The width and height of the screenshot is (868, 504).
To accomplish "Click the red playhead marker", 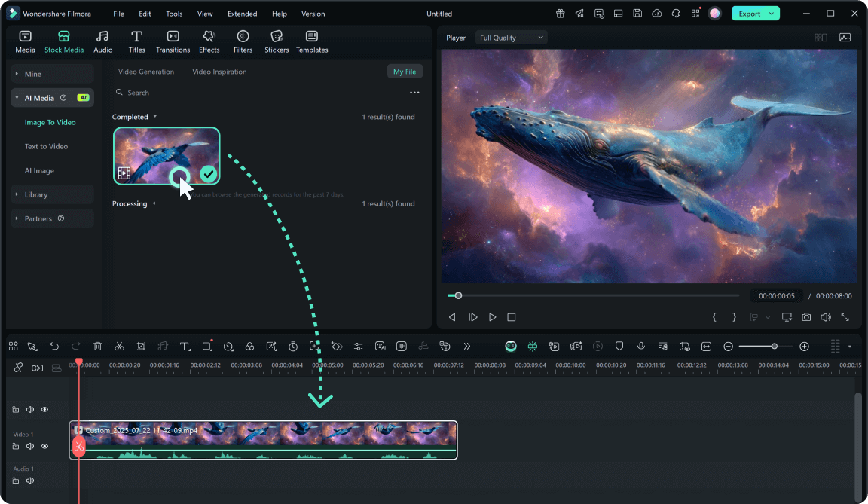I will tap(79, 362).
